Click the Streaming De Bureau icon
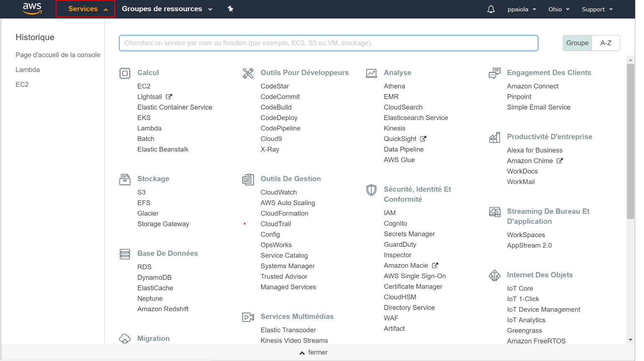The width and height of the screenshot is (644, 361). click(495, 212)
